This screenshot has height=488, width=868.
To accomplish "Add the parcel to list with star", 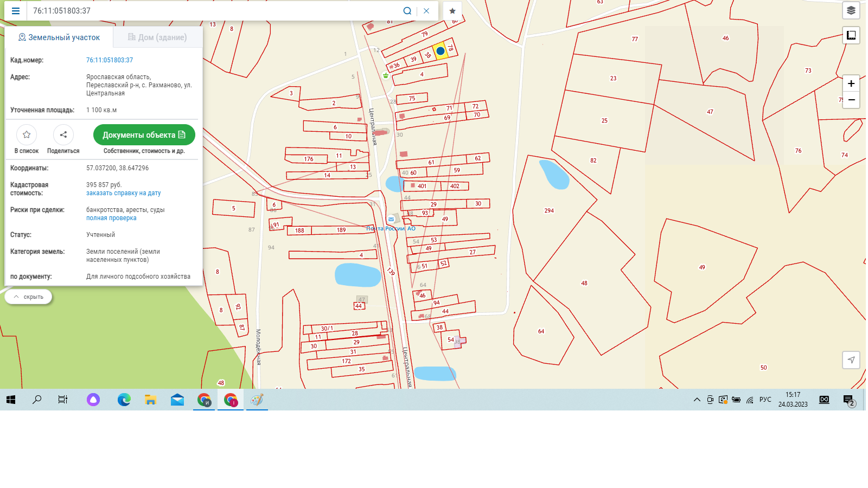I will [27, 135].
